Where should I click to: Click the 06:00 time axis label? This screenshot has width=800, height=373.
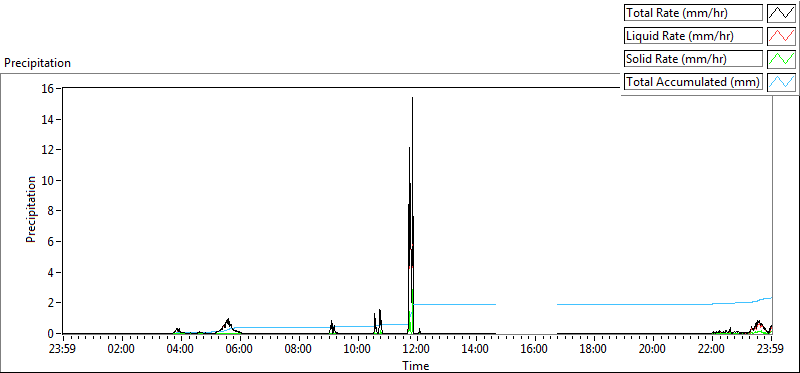tap(240, 350)
